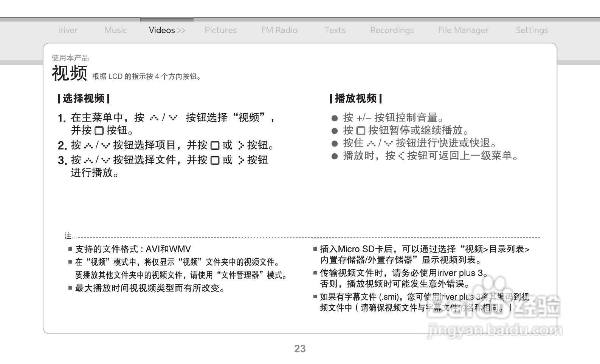The height and width of the screenshot is (364, 600).
Task: Click the square button icon in step 1
Action: pos(99,131)
